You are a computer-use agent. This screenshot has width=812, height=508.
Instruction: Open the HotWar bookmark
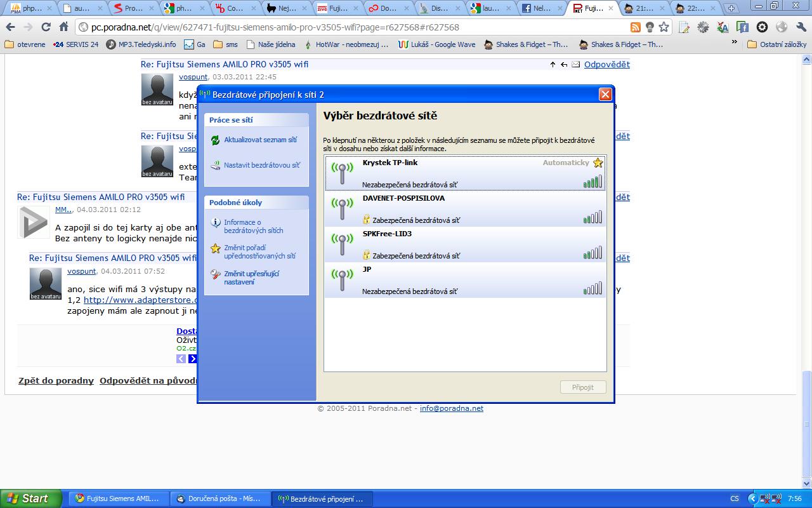pyautogui.click(x=348, y=44)
